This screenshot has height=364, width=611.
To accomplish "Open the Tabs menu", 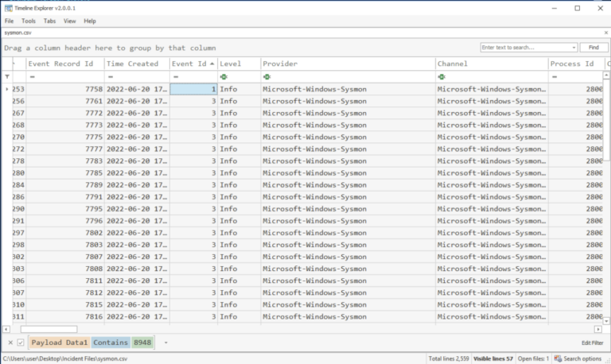I will point(49,21).
